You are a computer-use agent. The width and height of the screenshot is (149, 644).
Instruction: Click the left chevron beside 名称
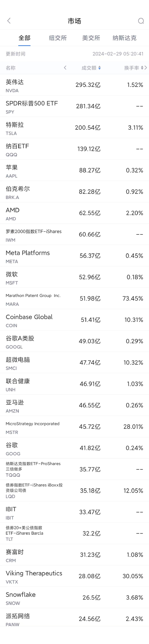click(65, 68)
